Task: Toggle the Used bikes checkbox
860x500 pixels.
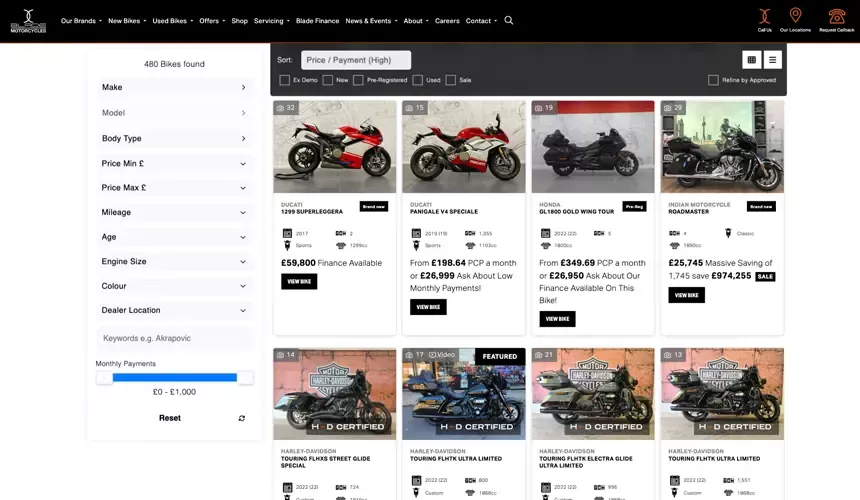Action: click(417, 80)
